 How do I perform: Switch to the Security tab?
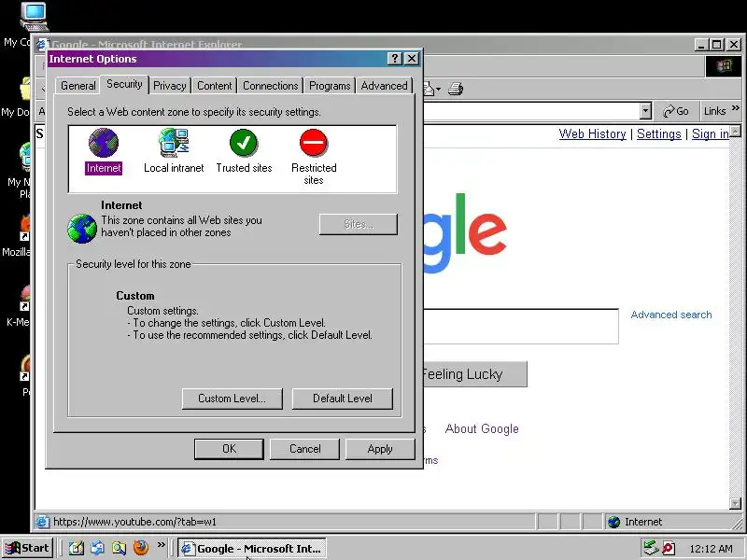[x=124, y=84]
